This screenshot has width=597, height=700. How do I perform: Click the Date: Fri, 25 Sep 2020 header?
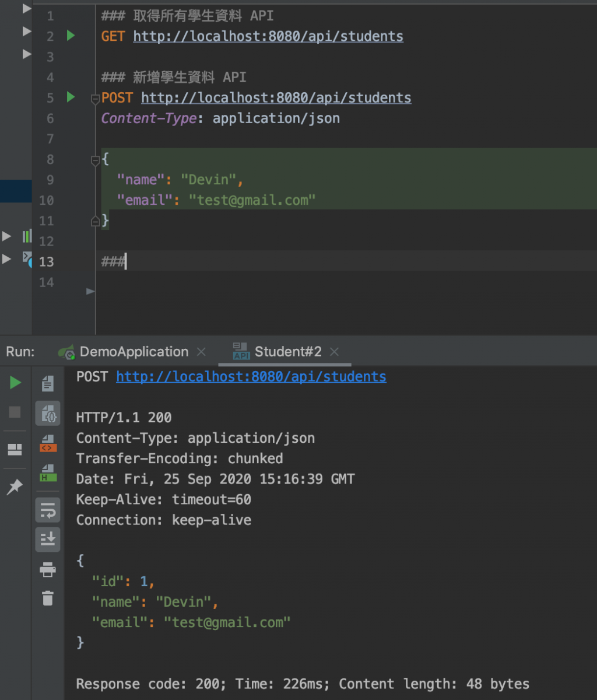[215, 479]
